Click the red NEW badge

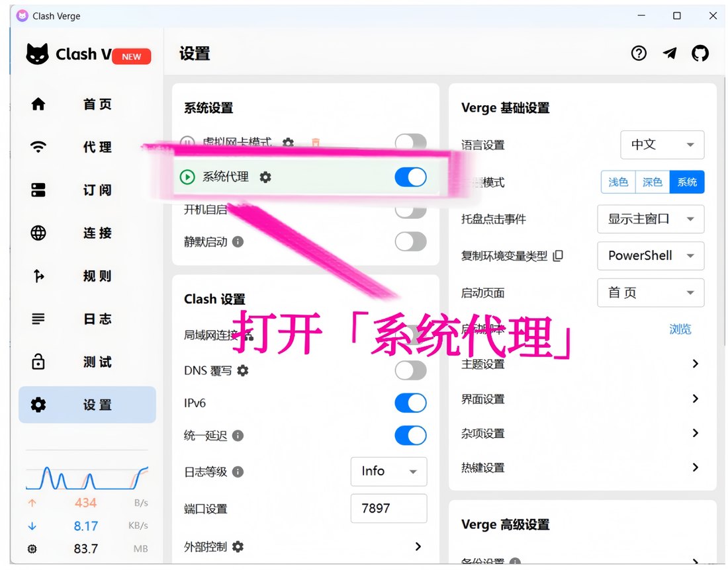(132, 57)
